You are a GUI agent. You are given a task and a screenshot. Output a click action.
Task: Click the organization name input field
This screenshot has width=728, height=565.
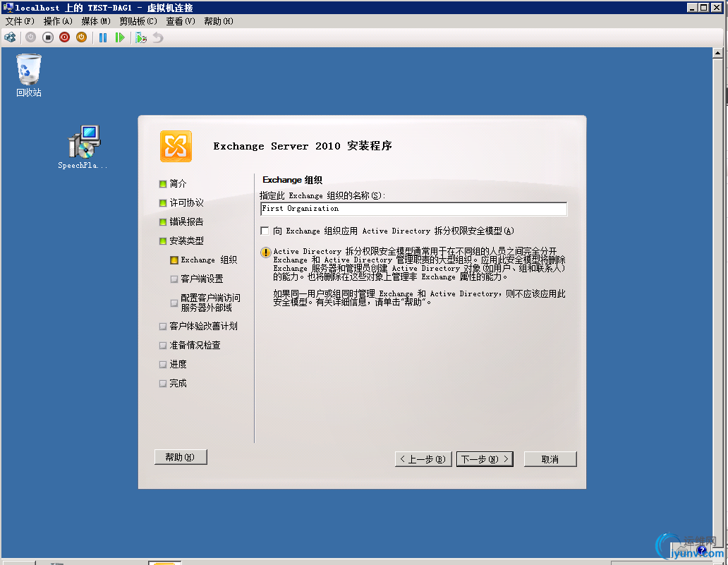[x=413, y=209]
